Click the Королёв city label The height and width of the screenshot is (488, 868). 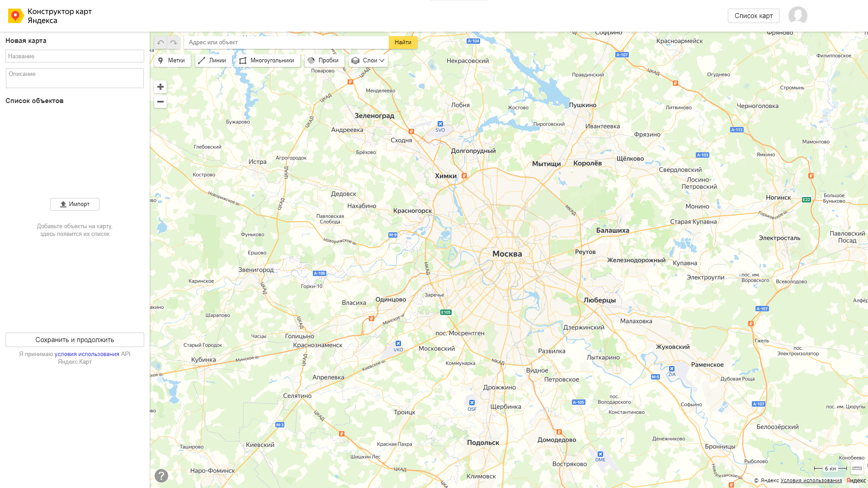587,163
